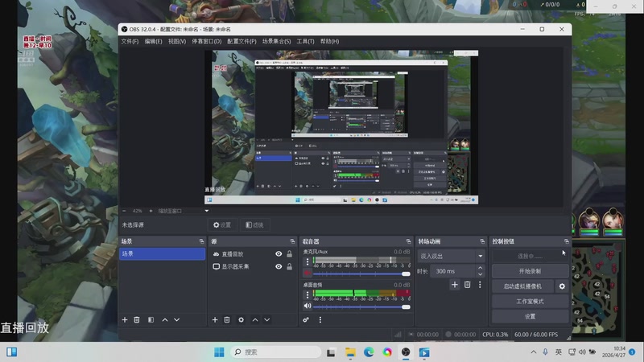Click the 开始录制 button

530,271
